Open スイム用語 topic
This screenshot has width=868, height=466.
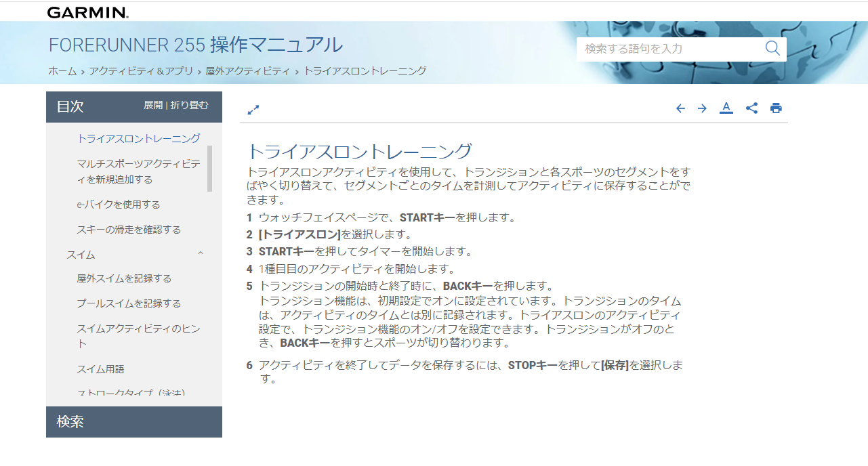[100, 369]
